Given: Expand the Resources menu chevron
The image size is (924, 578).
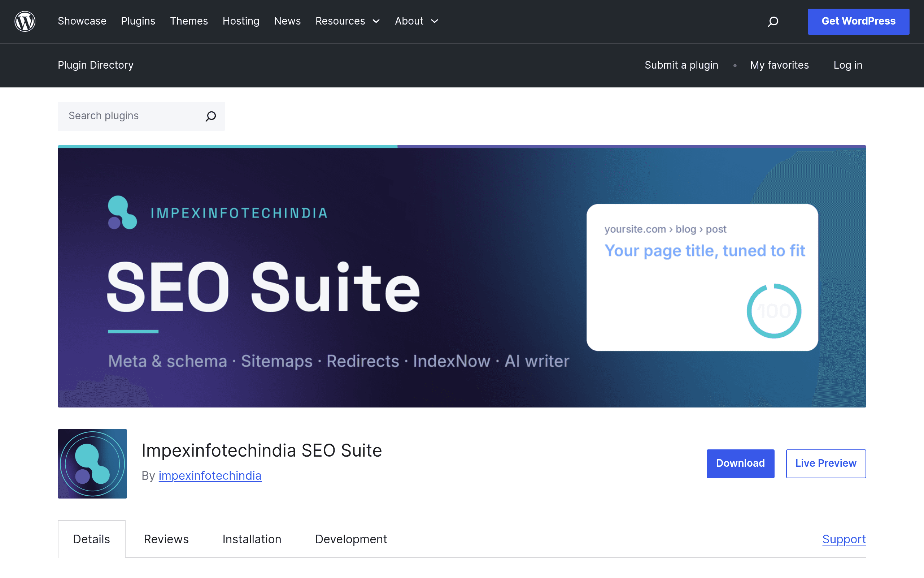Looking at the screenshot, I should click(x=376, y=21).
